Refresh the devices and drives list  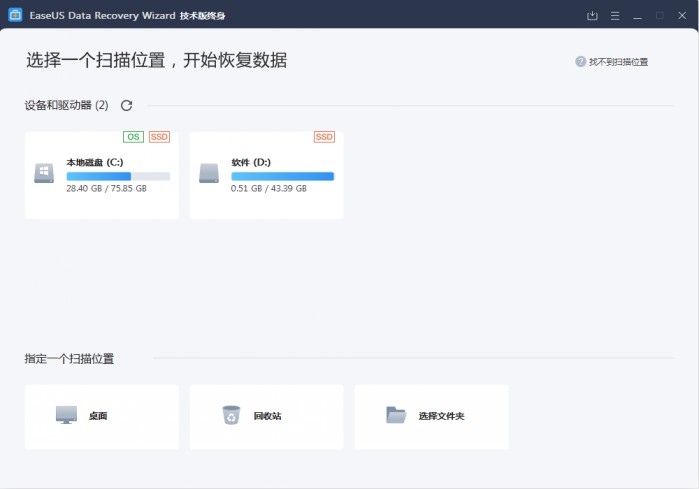coord(127,106)
